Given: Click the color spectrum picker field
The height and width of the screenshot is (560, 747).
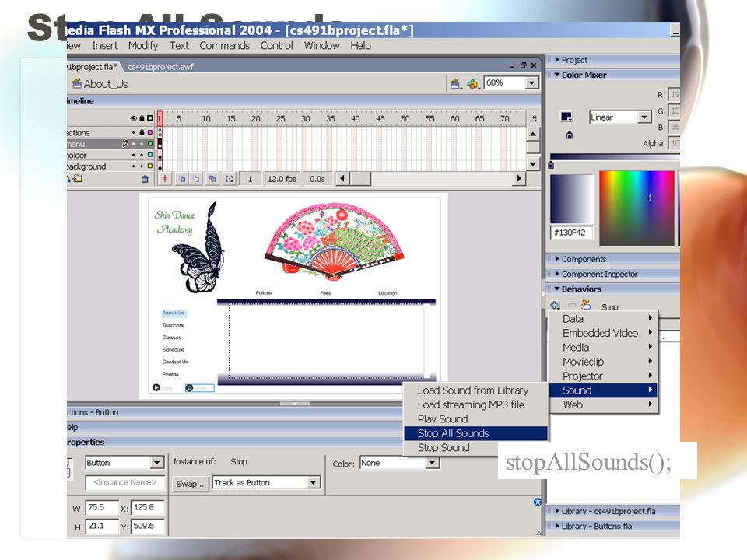Looking at the screenshot, I should click(637, 208).
